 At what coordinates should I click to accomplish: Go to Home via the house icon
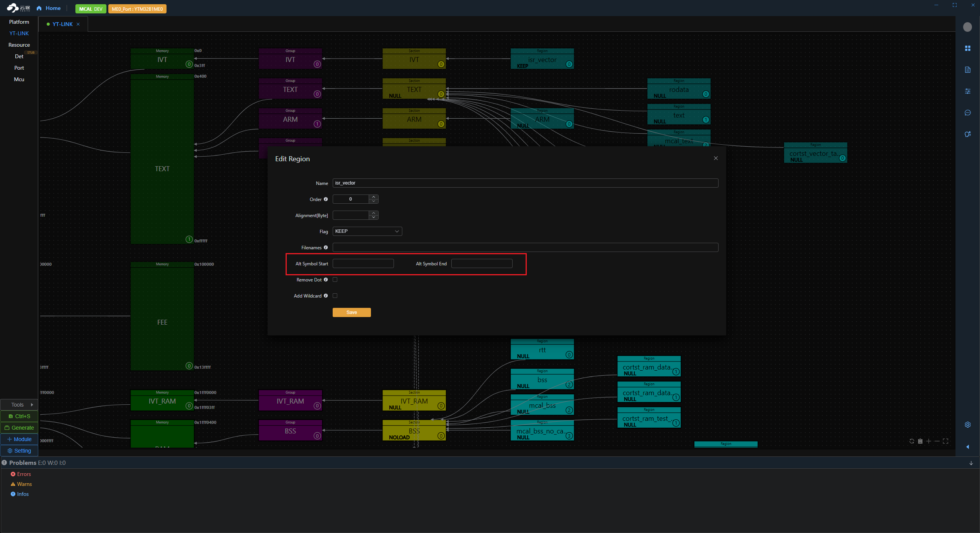point(39,8)
